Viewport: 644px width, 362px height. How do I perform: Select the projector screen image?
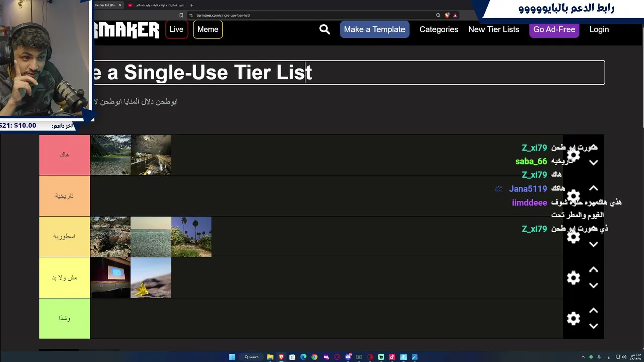tap(110, 278)
